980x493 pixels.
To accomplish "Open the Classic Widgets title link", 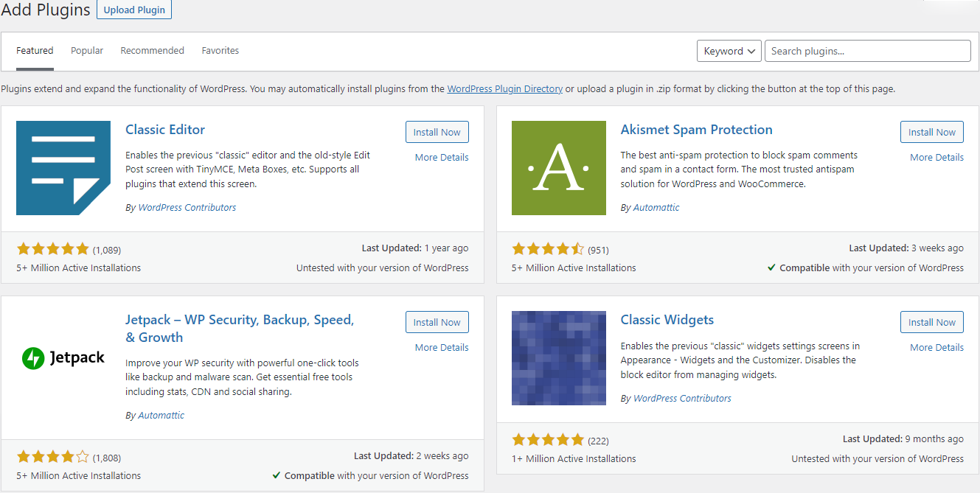I will pyautogui.click(x=667, y=320).
